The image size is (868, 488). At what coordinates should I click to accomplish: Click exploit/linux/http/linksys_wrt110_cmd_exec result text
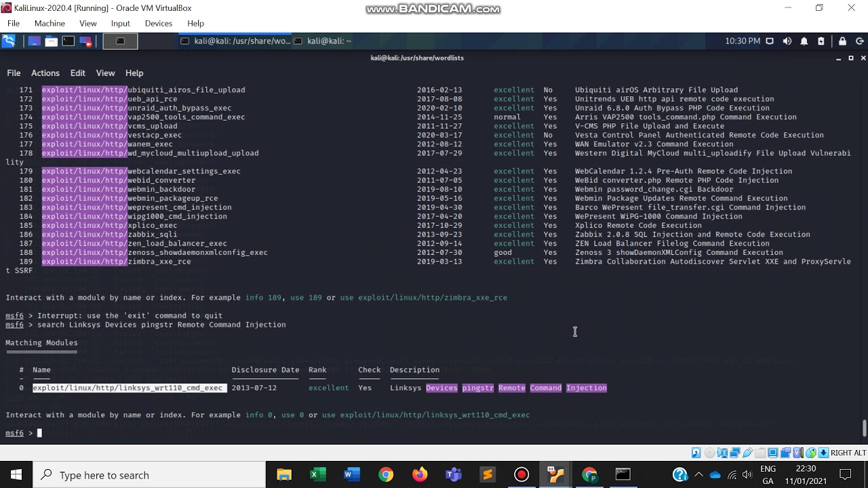[x=130, y=388]
